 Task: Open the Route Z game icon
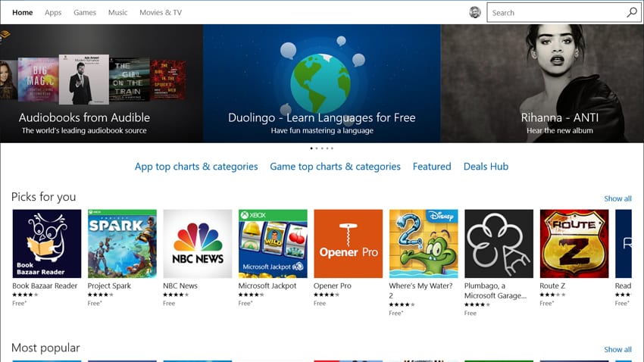(x=574, y=244)
